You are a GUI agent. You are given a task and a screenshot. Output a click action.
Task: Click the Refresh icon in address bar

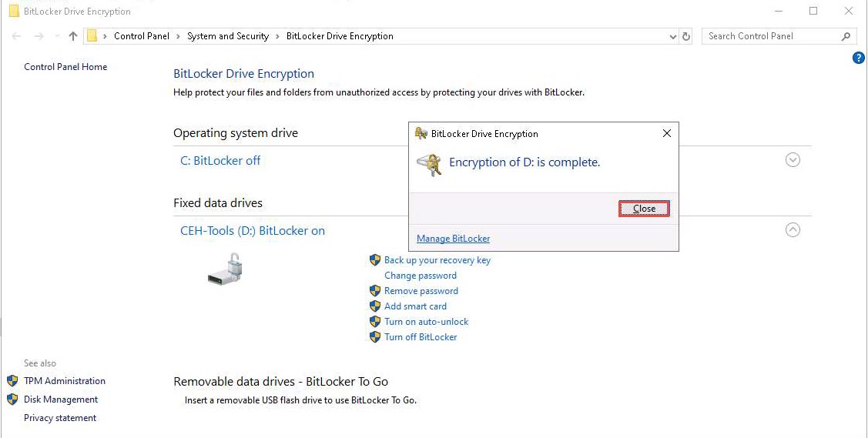coord(687,36)
